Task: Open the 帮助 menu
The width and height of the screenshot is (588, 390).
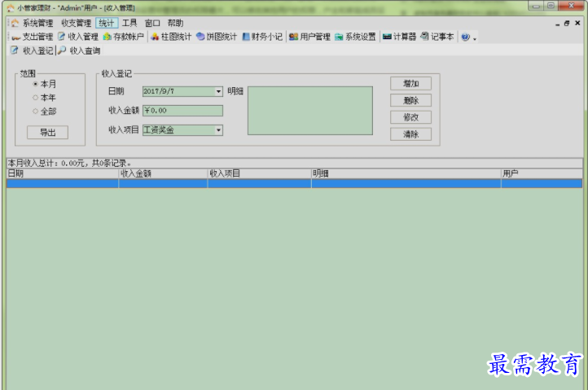Action: pos(175,24)
